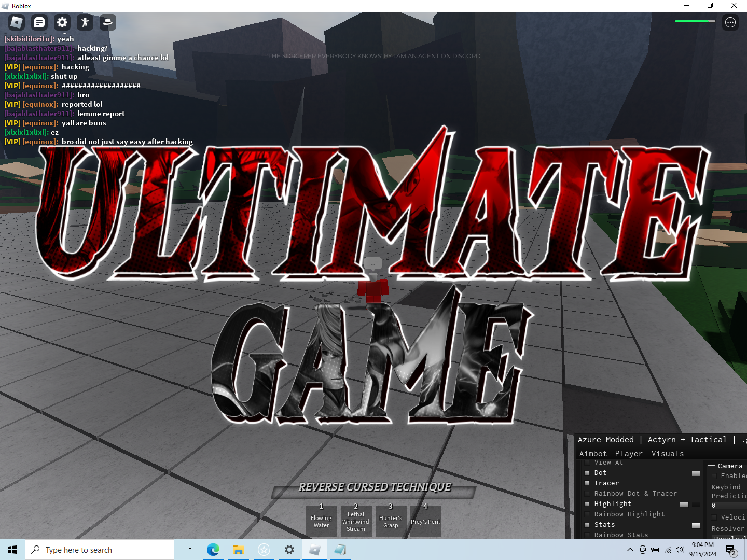Click the Meet Now camera tray icon
The width and height of the screenshot is (747, 560).
(x=643, y=550)
